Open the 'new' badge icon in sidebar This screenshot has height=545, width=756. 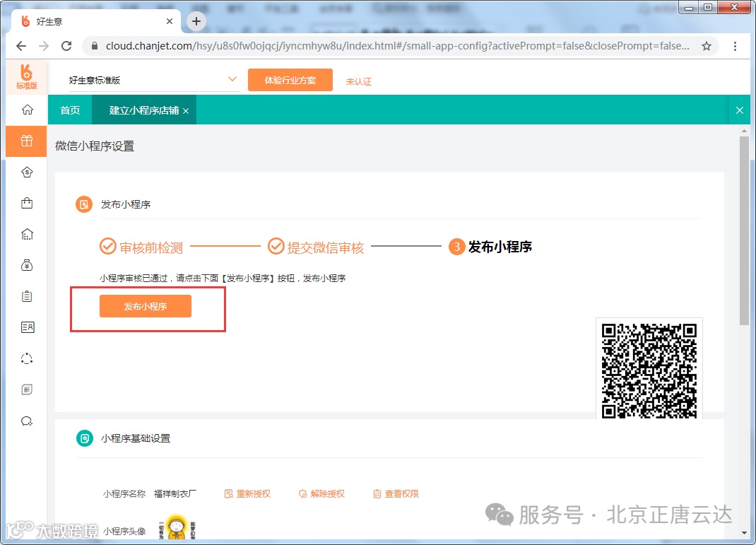(27, 389)
